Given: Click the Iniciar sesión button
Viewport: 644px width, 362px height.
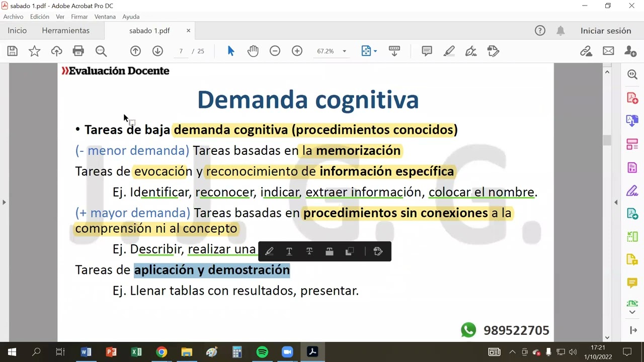Looking at the screenshot, I should click(606, 31).
